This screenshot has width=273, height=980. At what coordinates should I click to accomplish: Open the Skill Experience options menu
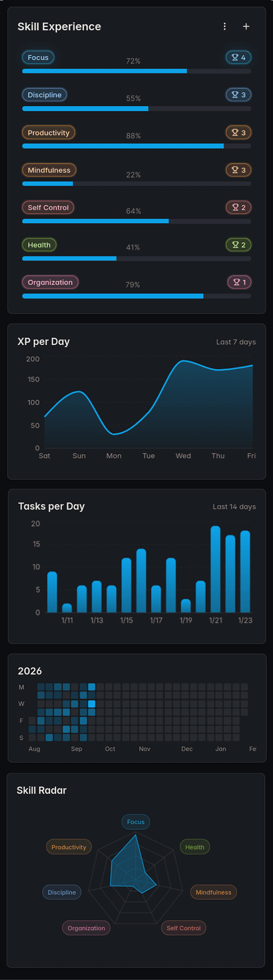[225, 26]
